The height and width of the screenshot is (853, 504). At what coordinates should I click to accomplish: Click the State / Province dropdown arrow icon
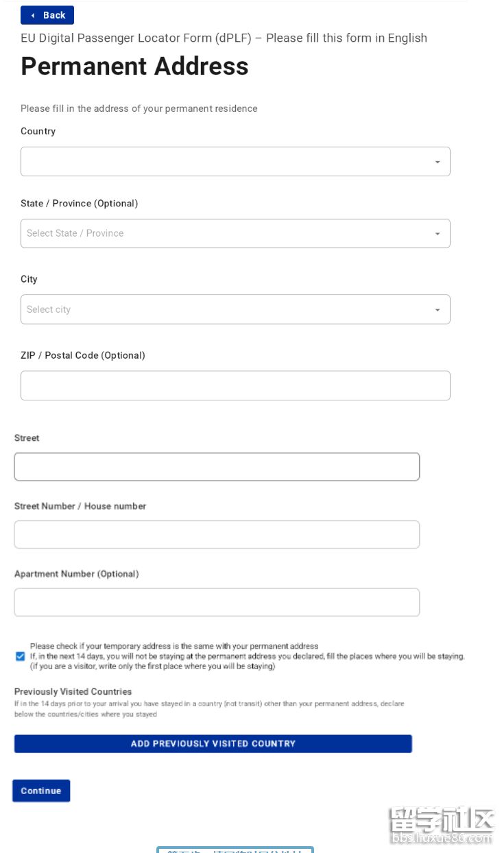437,235
